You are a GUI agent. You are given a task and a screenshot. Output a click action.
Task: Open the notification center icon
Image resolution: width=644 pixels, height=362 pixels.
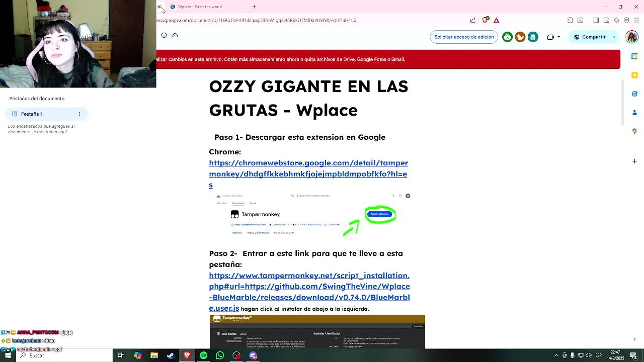coord(633,355)
